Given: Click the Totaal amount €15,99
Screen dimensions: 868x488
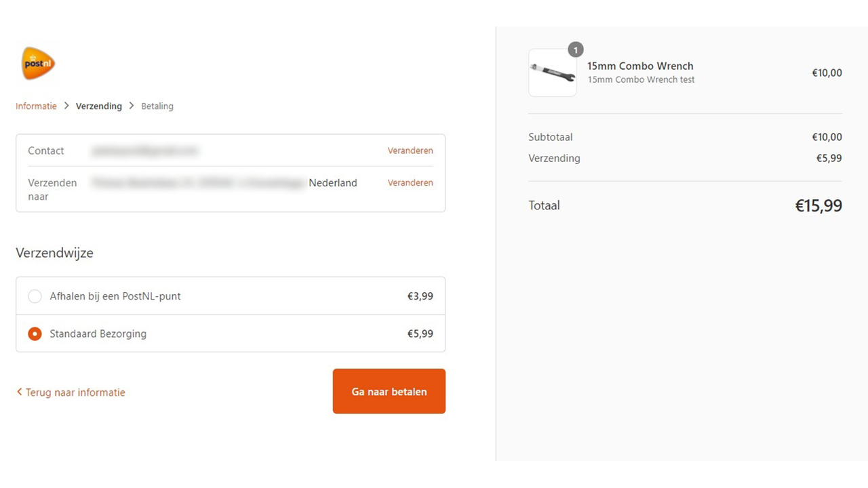Looking at the screenshot, I should pyautogui.click(x=818, y=205).
